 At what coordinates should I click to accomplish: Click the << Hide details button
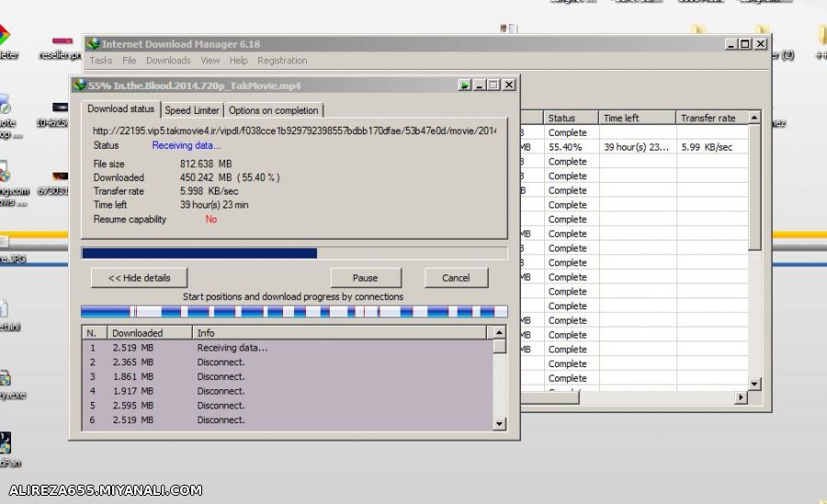(140, 278)
